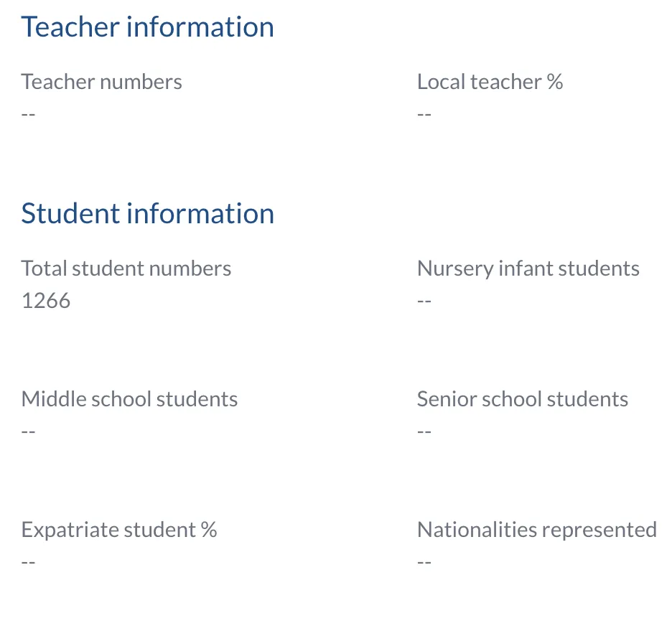The width and height of the screenshot is (672, 626).
Task: Click the dashes under Nursery infant students
Action: coord(424,301)
